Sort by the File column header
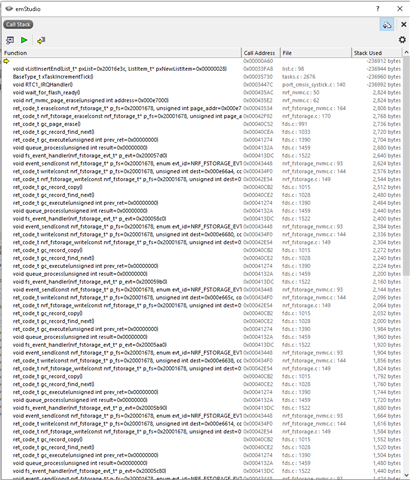The image size is (410, 480). tap(316, 53)
